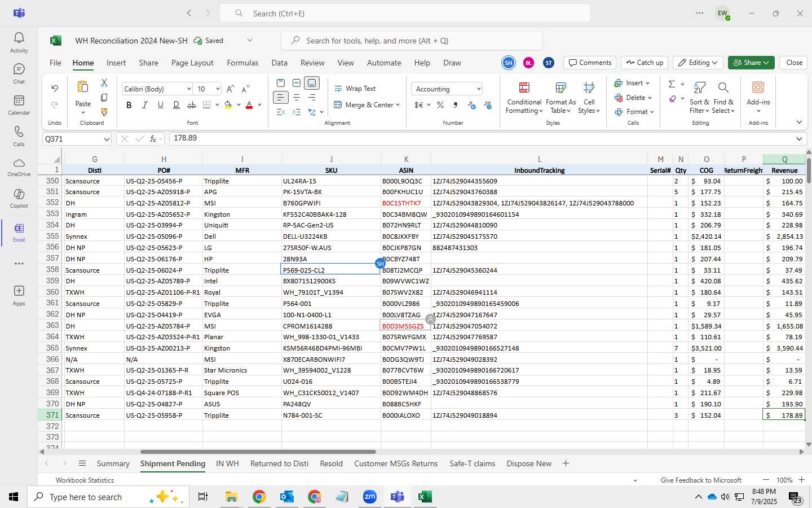
Task: Open Activity in the Teams sidebar
Action: click(x=19, y=42)
